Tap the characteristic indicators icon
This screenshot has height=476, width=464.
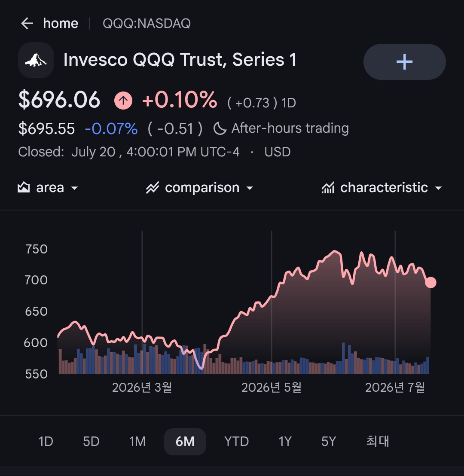(328, 188)
